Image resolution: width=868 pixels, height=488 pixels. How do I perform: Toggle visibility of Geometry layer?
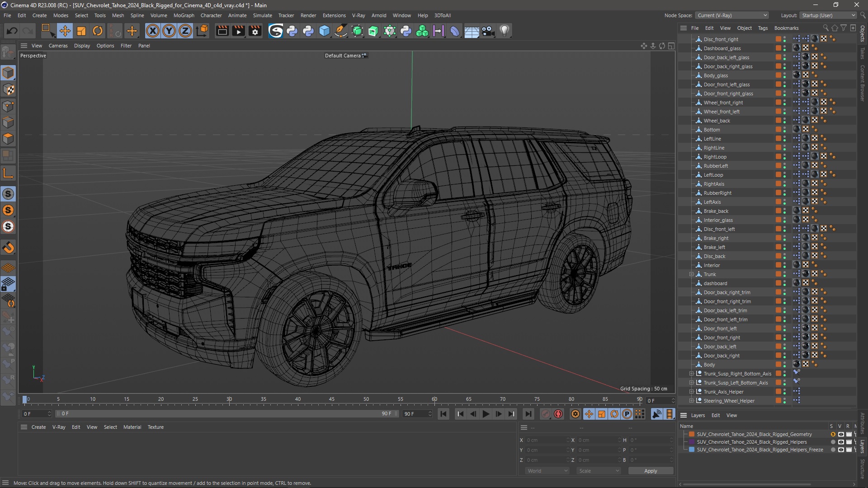coord(841,434)
